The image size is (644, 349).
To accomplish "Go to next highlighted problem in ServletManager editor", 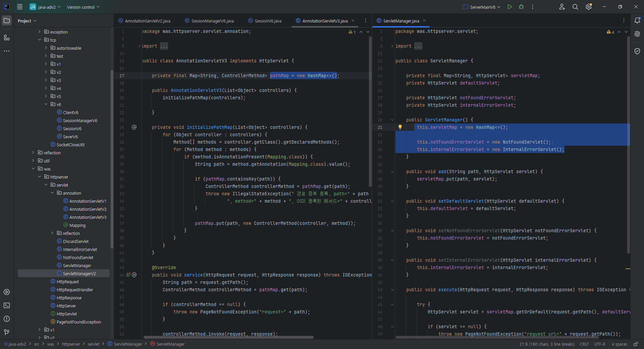I will [x=626, y=32].
